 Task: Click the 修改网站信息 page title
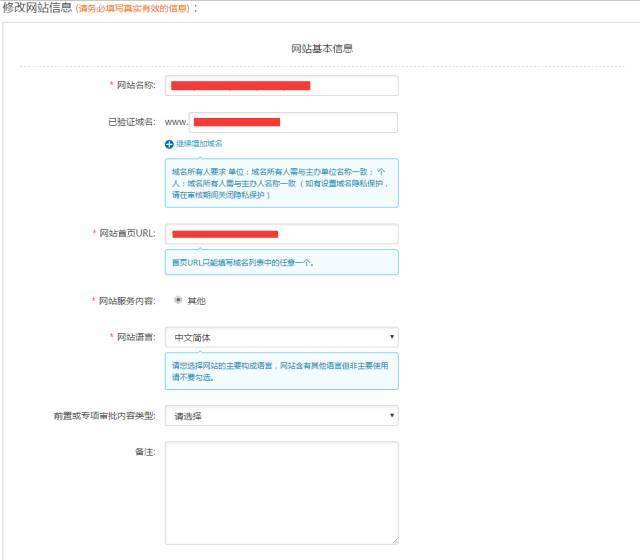tap(36, 8)
